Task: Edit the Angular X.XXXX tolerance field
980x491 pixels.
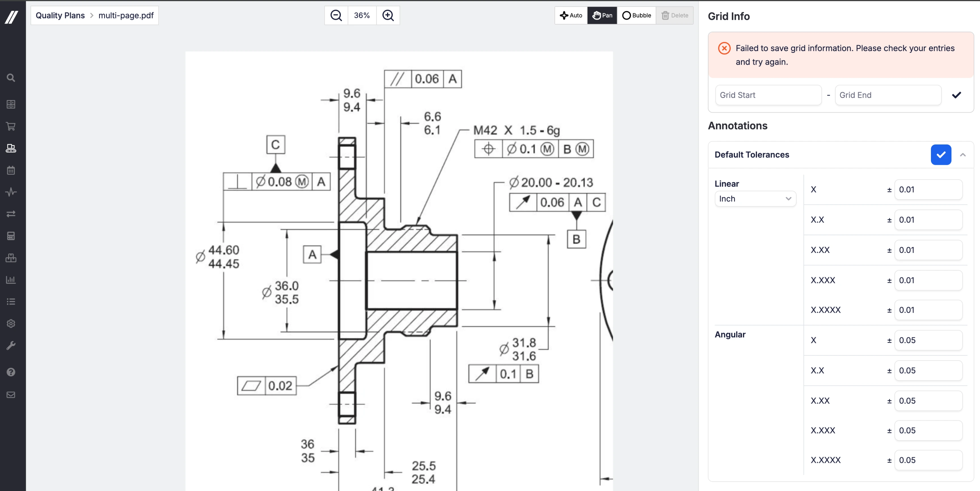Action: point(928,460)
